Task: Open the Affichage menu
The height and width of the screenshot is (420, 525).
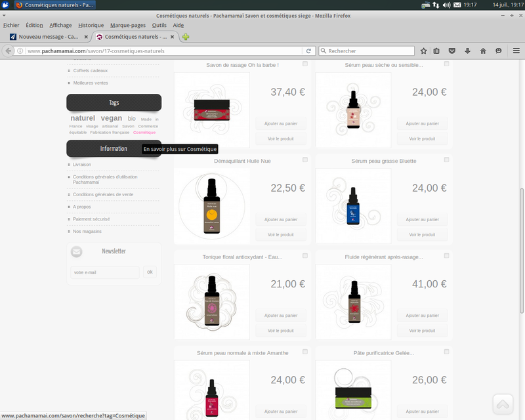Action: [60, 25]
